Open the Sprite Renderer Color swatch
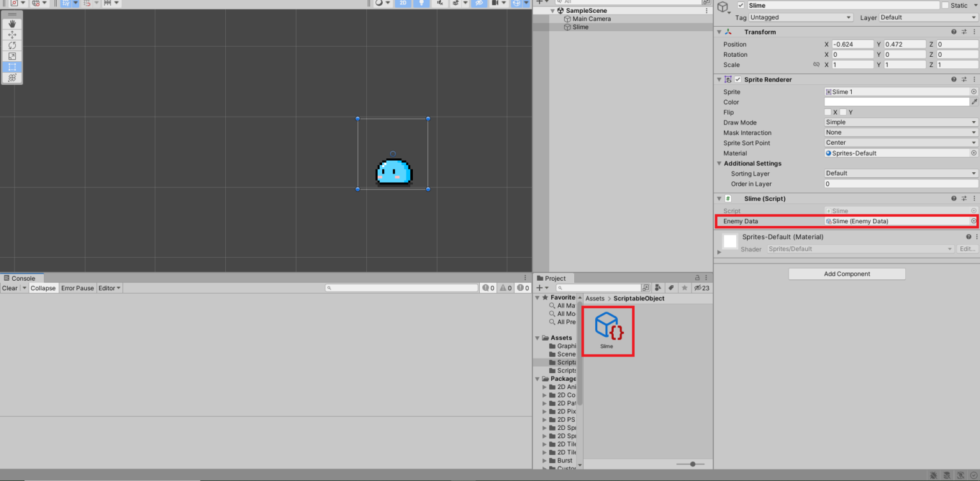The width and height of the screenshot is (980, 481). [x=896, y=101]
